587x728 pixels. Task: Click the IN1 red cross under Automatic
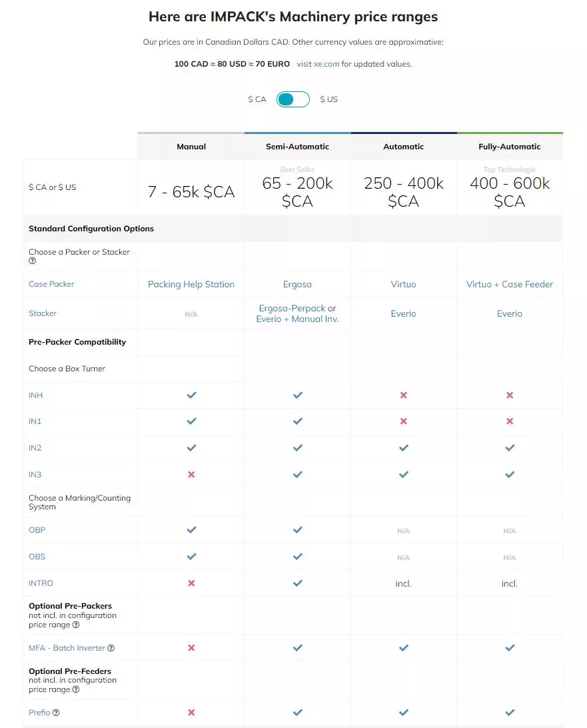pos(403,421)
